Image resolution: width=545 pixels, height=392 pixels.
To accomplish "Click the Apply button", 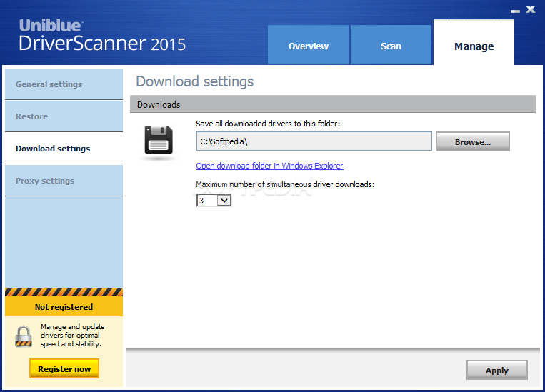I will point(497,370).
